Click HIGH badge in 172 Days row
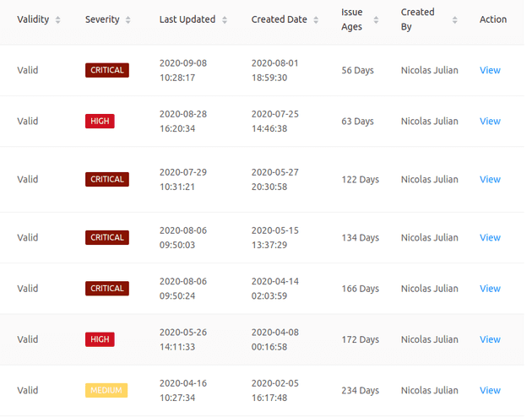 [x=100, y=339]
